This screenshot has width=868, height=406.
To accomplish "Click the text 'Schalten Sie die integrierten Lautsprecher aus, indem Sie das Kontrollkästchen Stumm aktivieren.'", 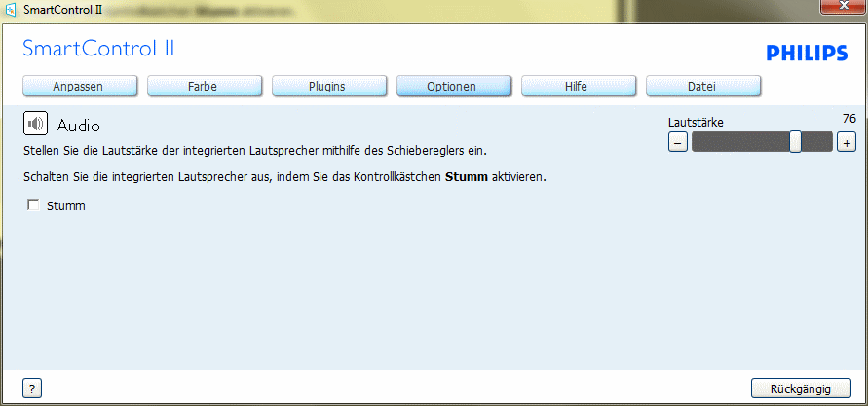I will (285, 178).
